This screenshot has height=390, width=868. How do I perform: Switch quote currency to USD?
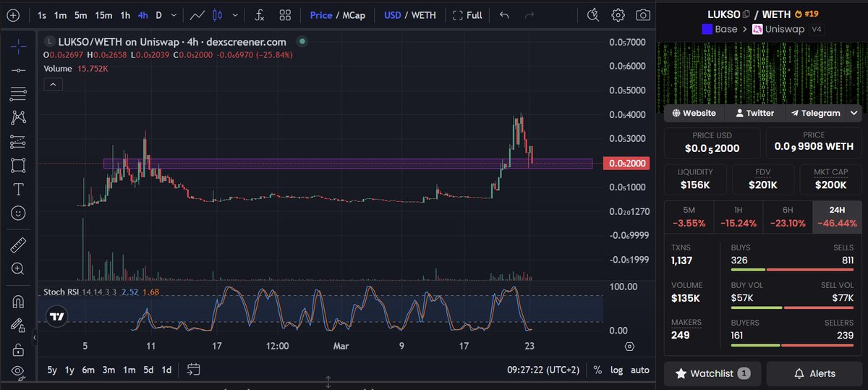click(x=392, y=14)
